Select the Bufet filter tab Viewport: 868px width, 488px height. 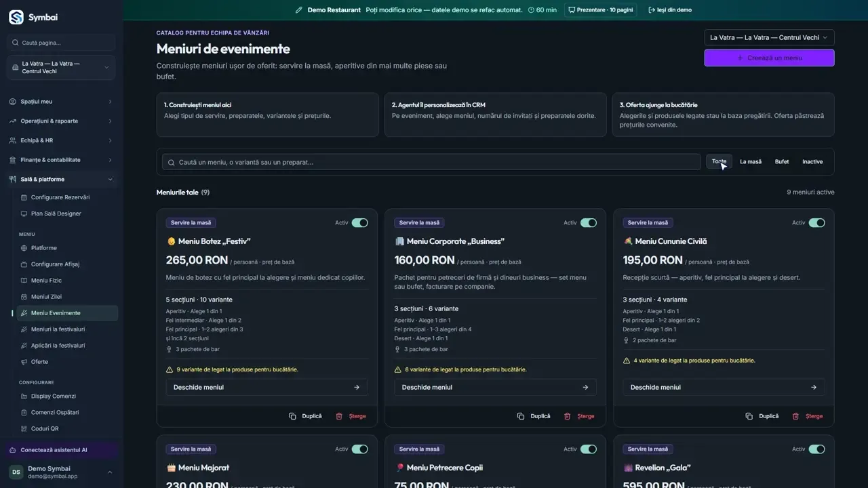click(782, 162)
